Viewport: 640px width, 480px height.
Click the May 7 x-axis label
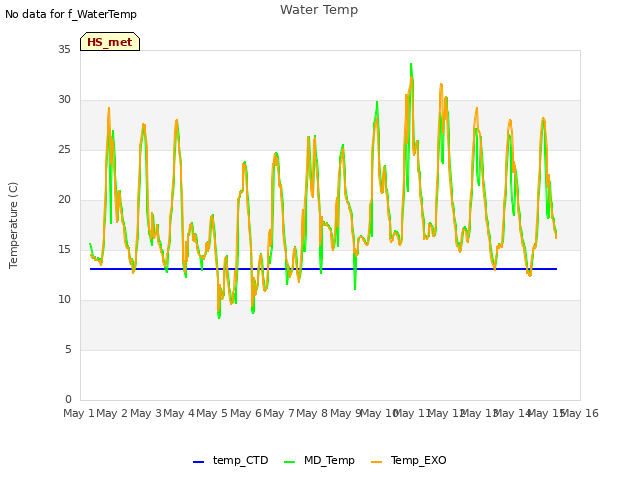[279, 413]
